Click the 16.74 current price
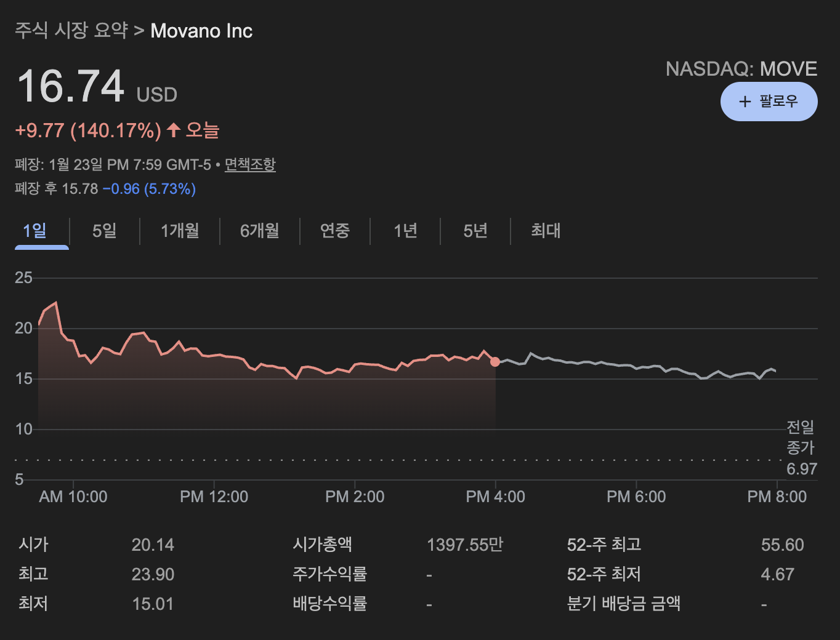This screenshot has height=640, width=840. pos(71,86)
